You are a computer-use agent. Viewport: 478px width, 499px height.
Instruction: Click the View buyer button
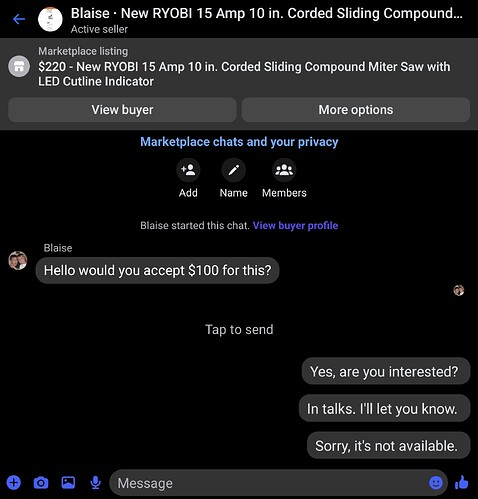[x=122, y=110]
